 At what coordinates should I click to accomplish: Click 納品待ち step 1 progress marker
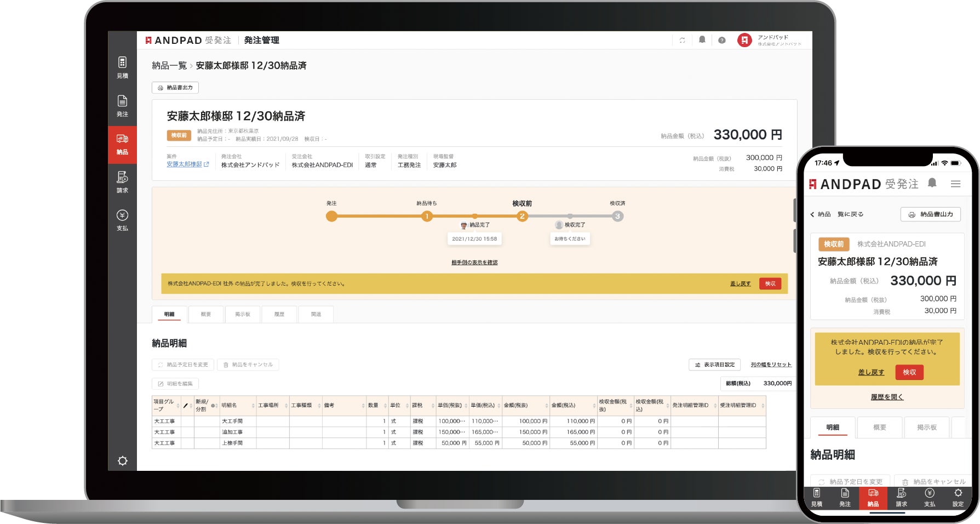pos(427,216)
